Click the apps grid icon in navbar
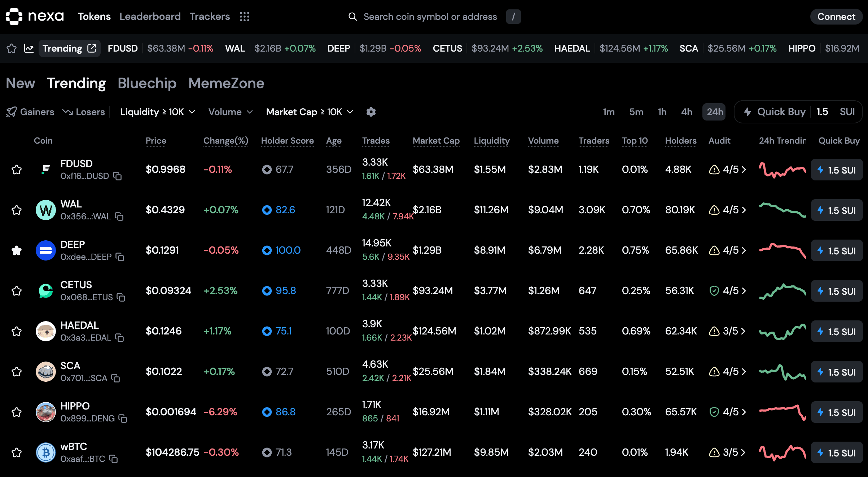This screenshot has width=868, height=477. click(245, 17)
